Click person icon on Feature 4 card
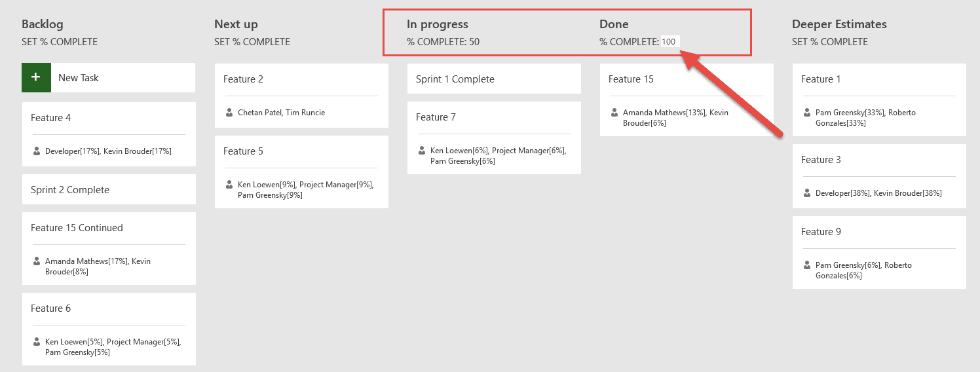Viewport: 980px width, 372px height. pos(37,151)
